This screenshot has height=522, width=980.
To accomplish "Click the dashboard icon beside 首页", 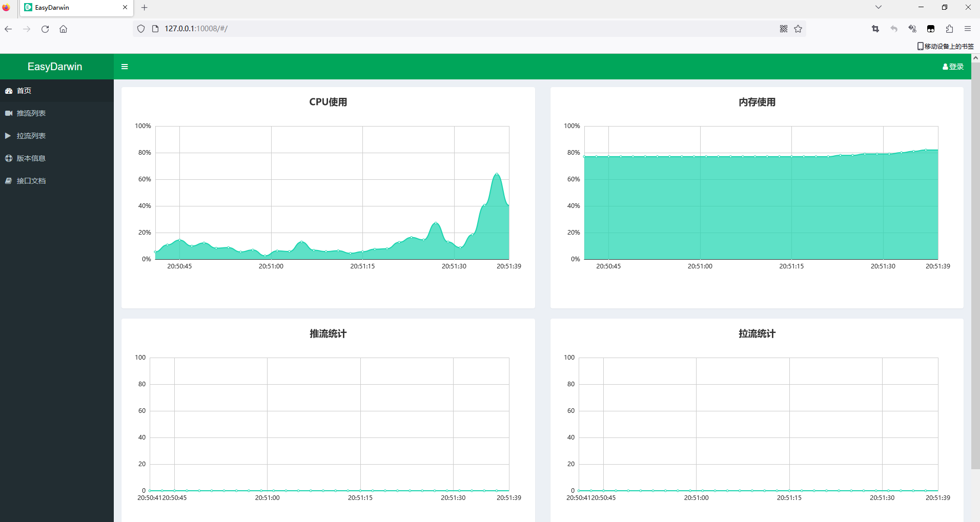I will [x=9, y=91].
